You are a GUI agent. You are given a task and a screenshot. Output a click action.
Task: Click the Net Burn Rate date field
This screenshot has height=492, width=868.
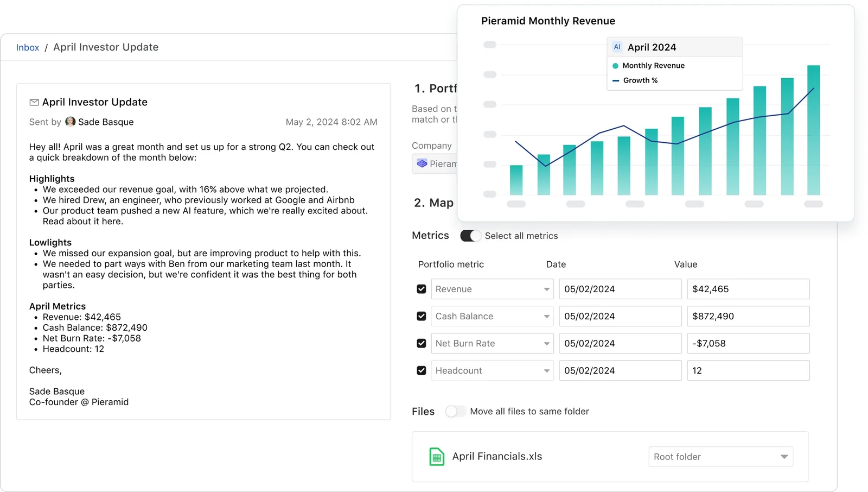coord(620,343)
